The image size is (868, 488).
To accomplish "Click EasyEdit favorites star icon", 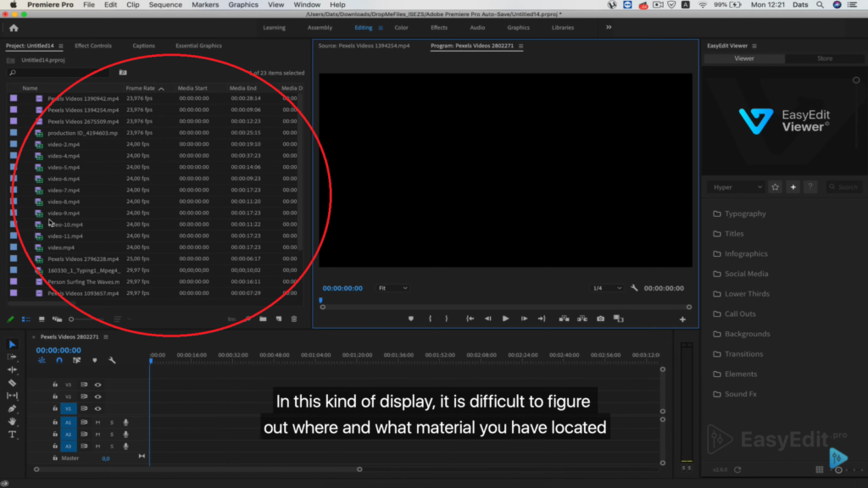I will coord(775,187).
